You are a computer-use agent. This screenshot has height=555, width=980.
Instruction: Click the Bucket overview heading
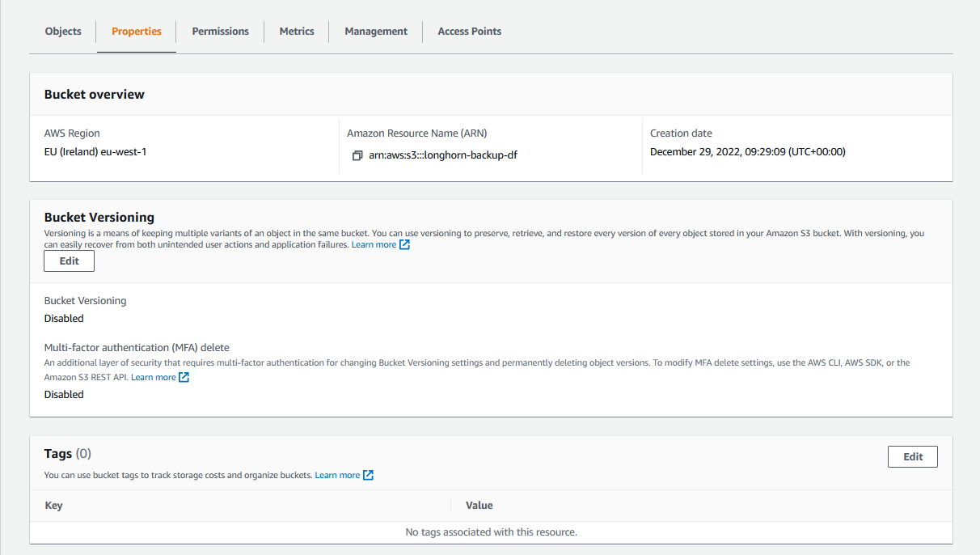(x=95, y=95)
